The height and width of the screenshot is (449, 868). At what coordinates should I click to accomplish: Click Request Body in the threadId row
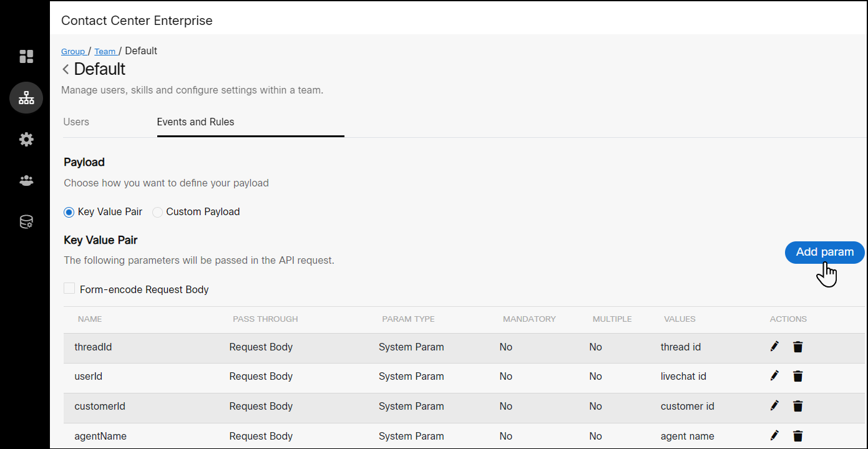(x=261, y=347)
